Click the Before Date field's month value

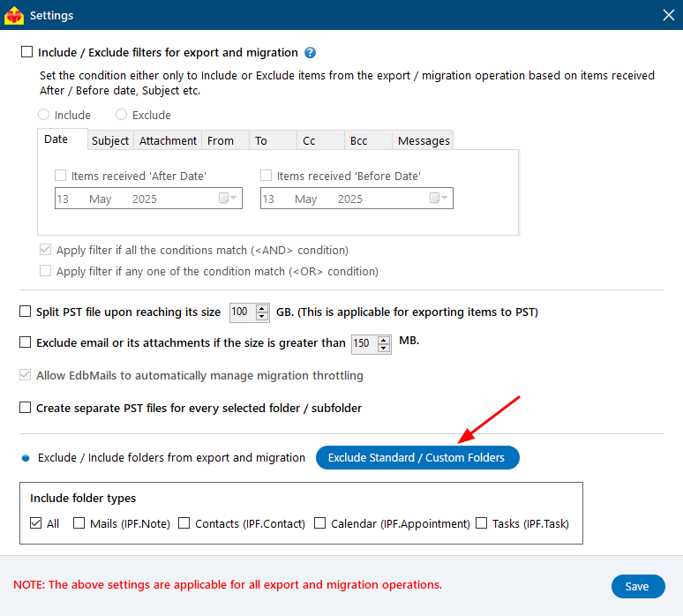[306, 199]
